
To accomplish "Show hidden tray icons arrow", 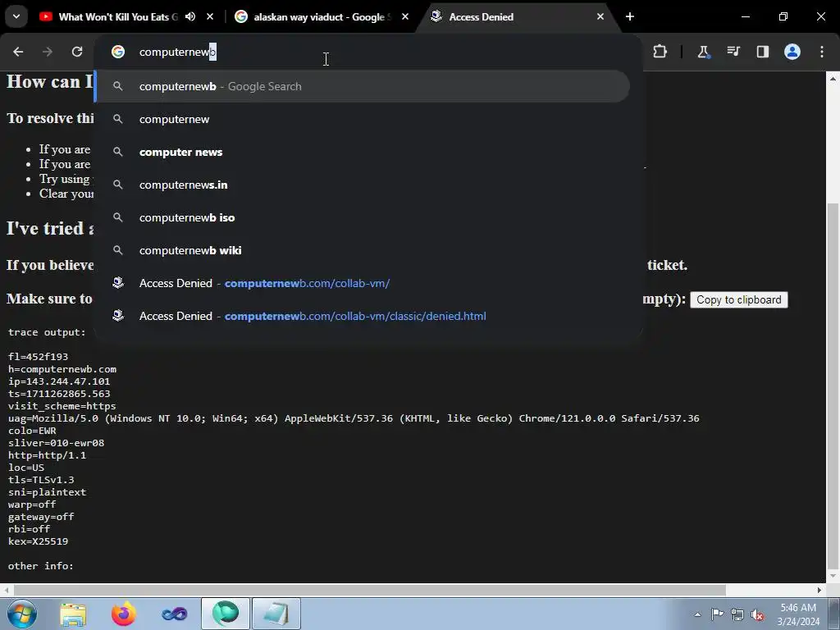I will pos(697,614).
